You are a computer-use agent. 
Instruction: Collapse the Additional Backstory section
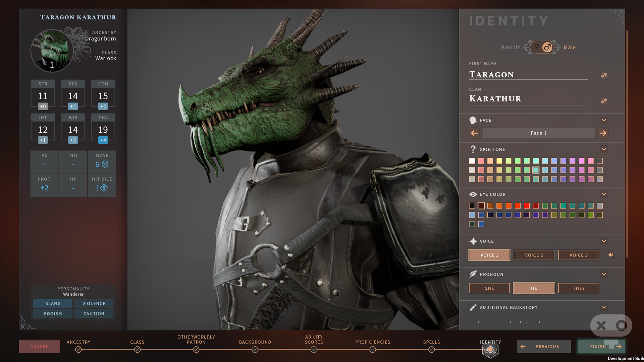604,307
